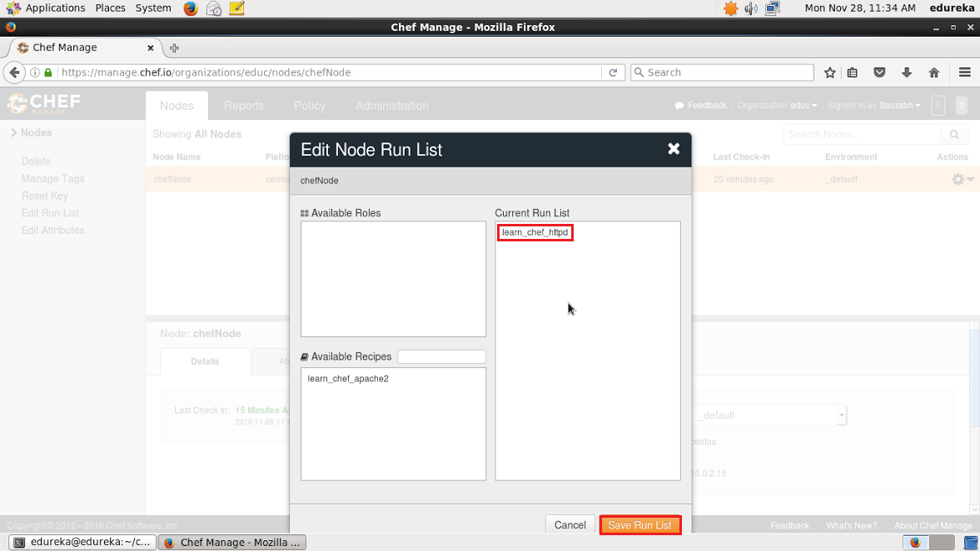Sort by Node Name column
980x551 pixels.
coord(177,156)
